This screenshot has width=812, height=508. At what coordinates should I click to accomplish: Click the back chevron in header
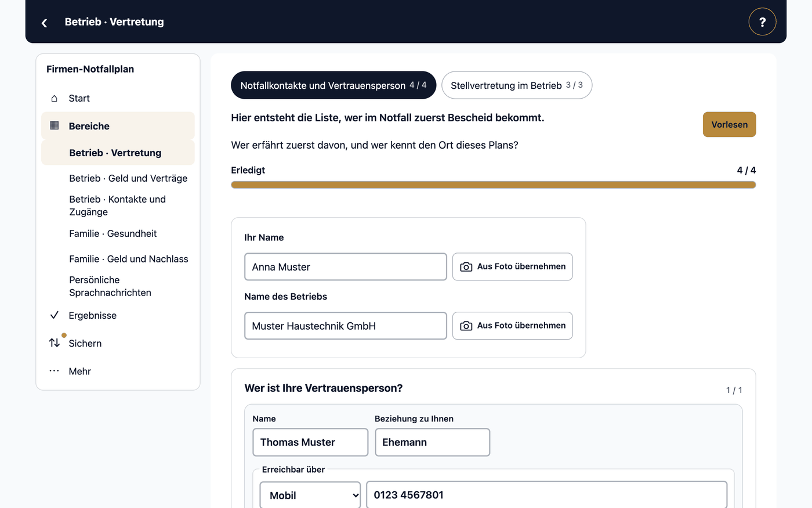pos(44,23)
